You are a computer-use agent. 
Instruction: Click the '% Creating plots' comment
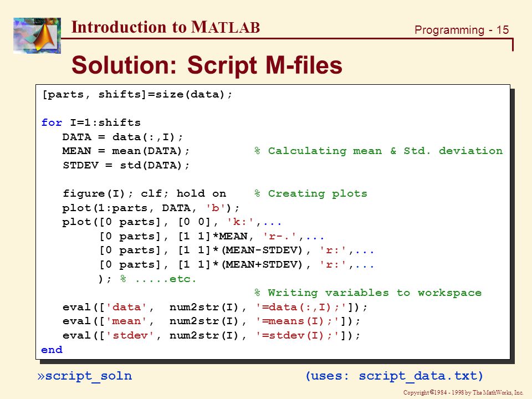pyautogui.click(x=311, y=194)
